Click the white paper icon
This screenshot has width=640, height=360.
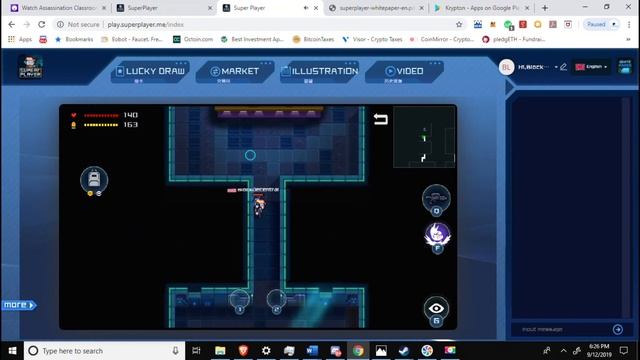pyautogui.click(x=625, y=67)
